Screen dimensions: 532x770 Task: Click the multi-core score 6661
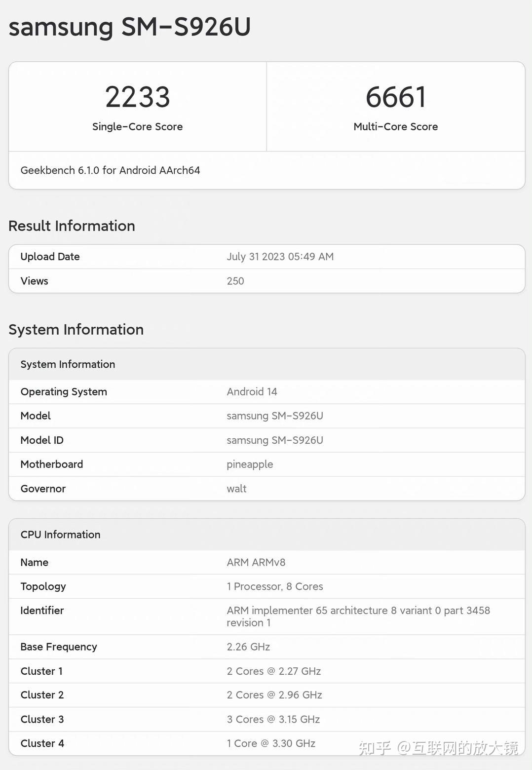395,97
